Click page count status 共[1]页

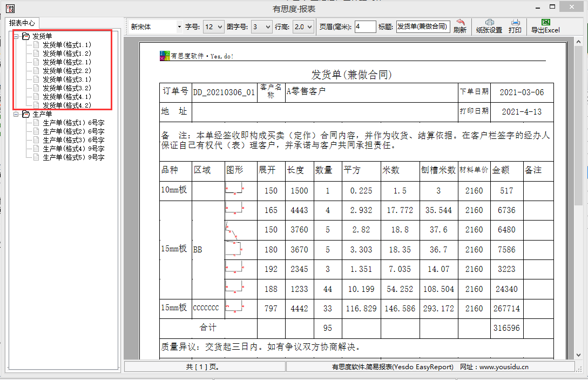click(203, 367)
